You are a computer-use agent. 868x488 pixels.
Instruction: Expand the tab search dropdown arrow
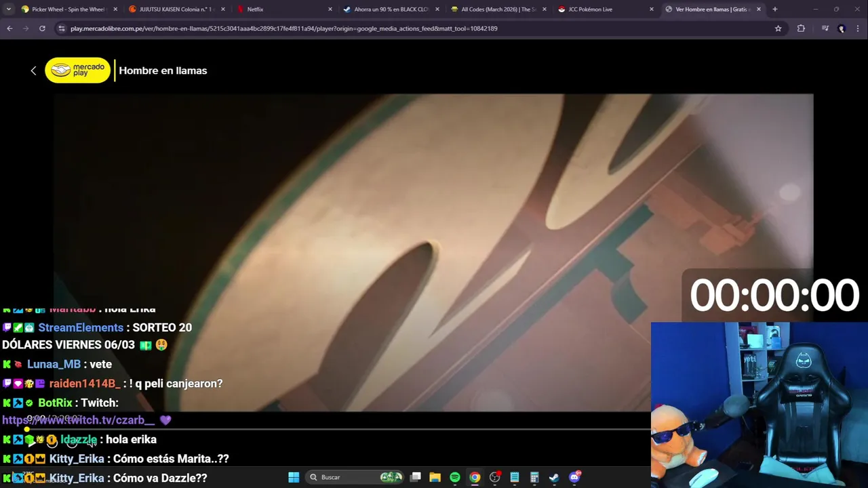click(8, 9)
